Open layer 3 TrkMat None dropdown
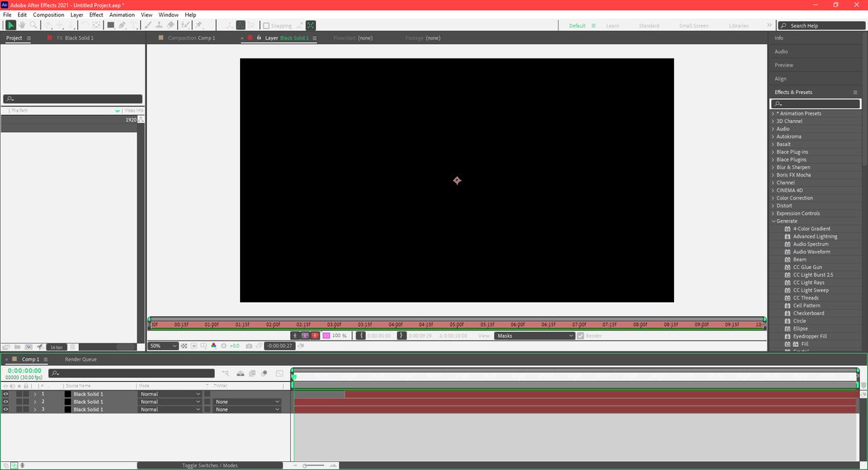 pos(247,409)
